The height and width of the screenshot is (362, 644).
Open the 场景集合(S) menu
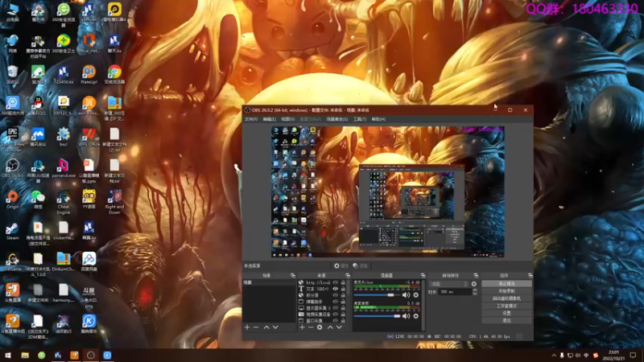tap(336, 119)
